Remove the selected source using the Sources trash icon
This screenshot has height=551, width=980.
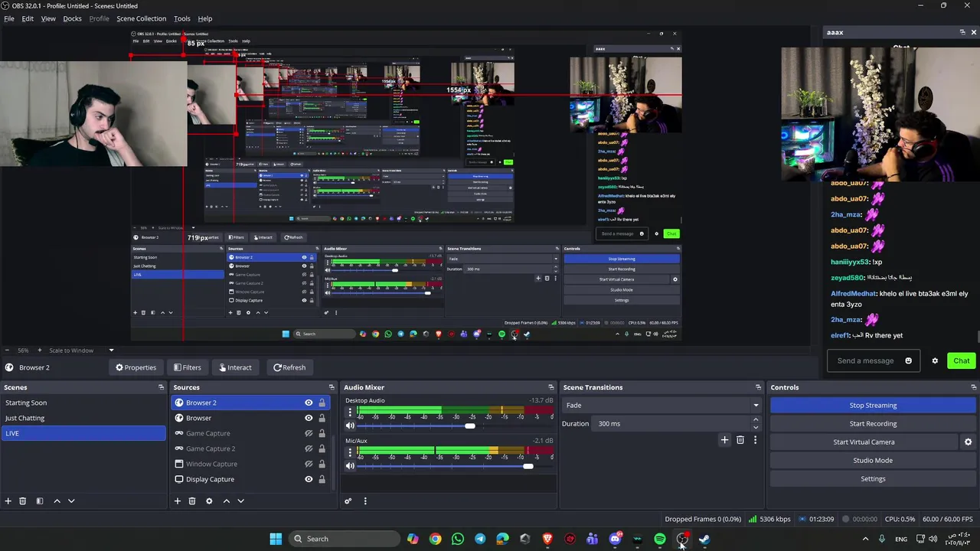click(192, 500)
